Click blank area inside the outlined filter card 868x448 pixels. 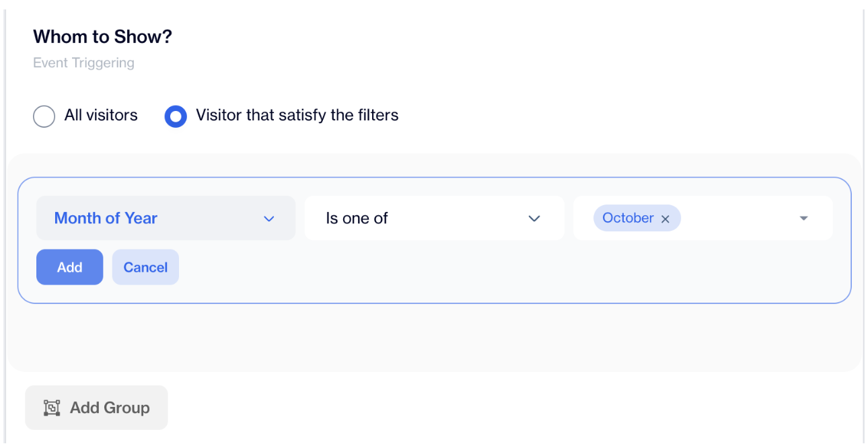click(511, 269)
